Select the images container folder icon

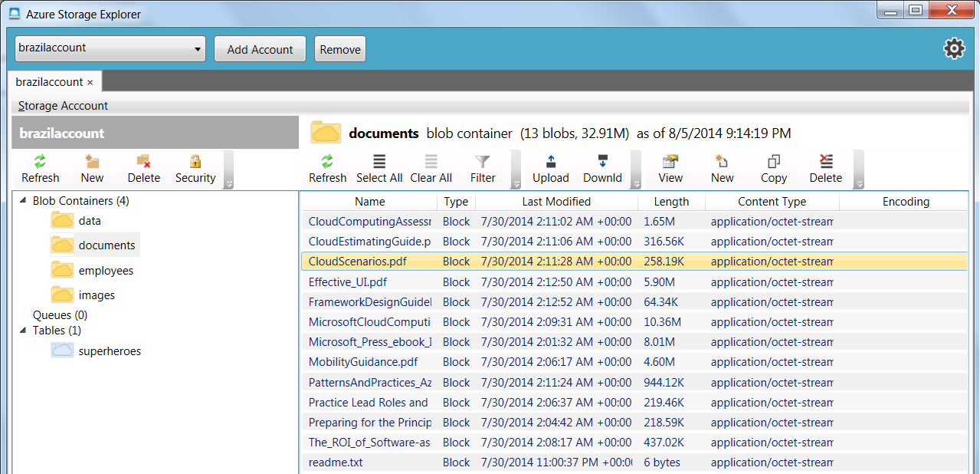[62, 295]
